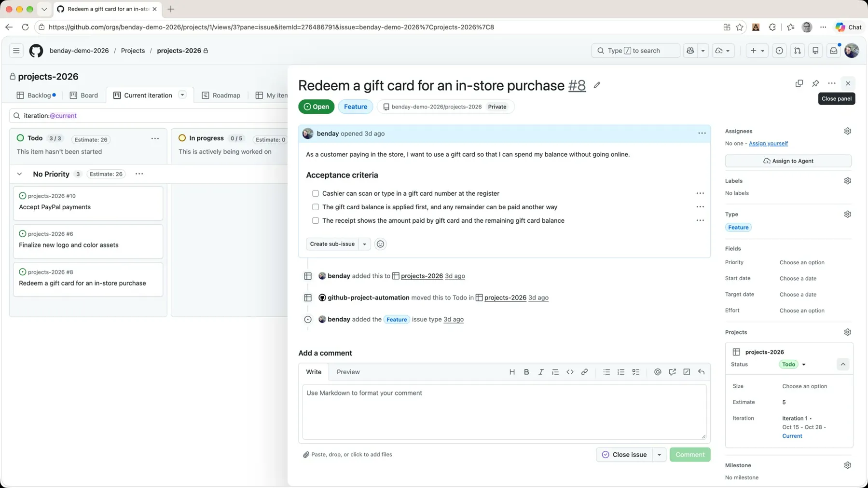Copy issue link with the copy icon

[x=799, y=83]
